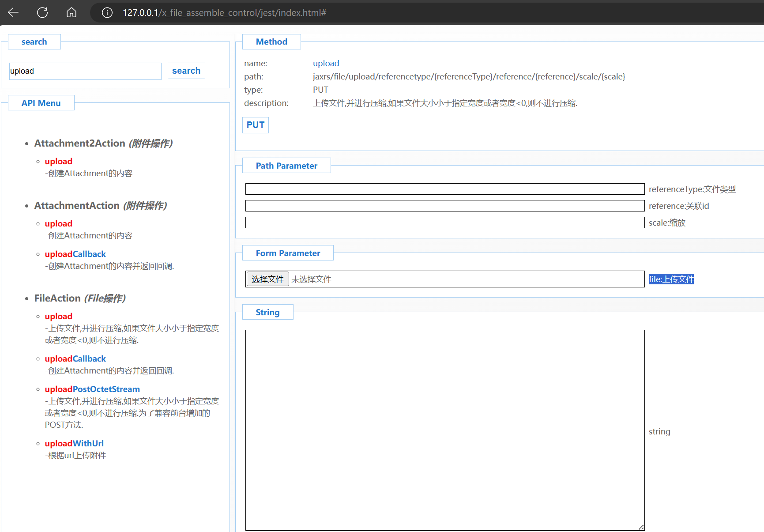
Task: Open the uploadPostOctetStream API entry
Action: [x=92, y=389]
